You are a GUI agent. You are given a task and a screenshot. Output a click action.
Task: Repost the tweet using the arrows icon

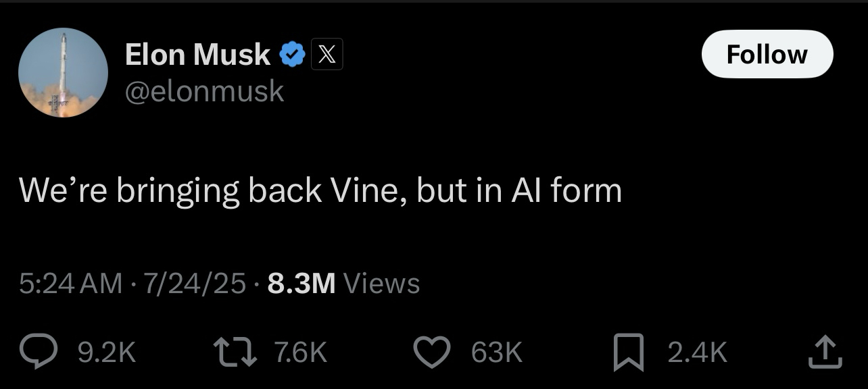tap(234, 353)
